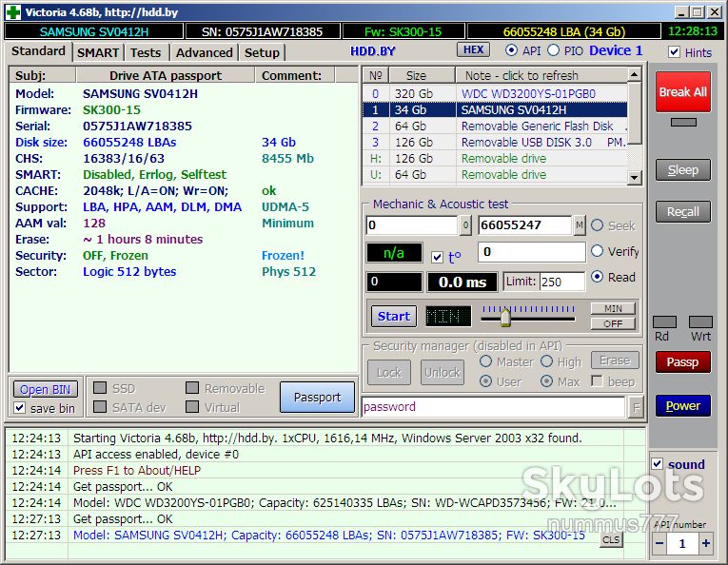
Task: Click the small '0' start LBA reset button
Action: (x=465, y=225)
